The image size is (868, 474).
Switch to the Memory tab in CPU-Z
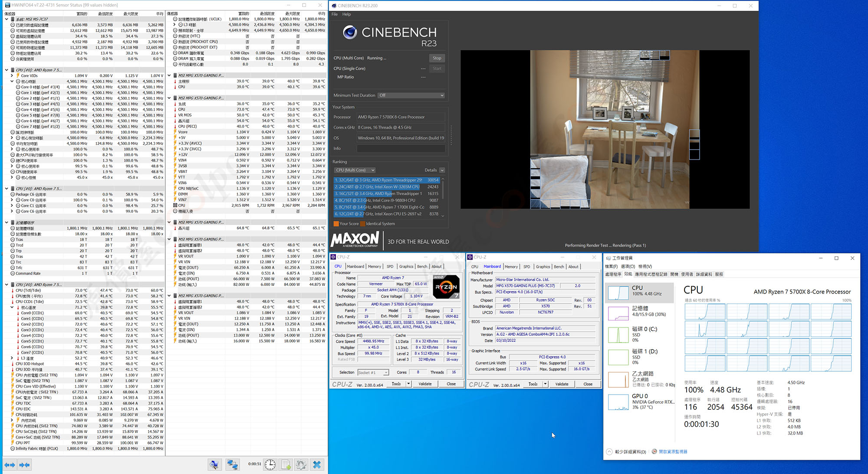pos(374,267)
